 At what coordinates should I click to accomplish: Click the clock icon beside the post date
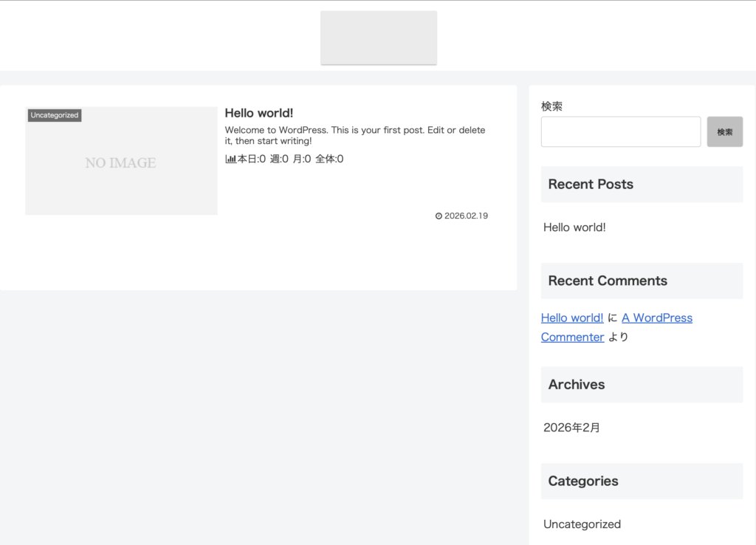point(439,216)
